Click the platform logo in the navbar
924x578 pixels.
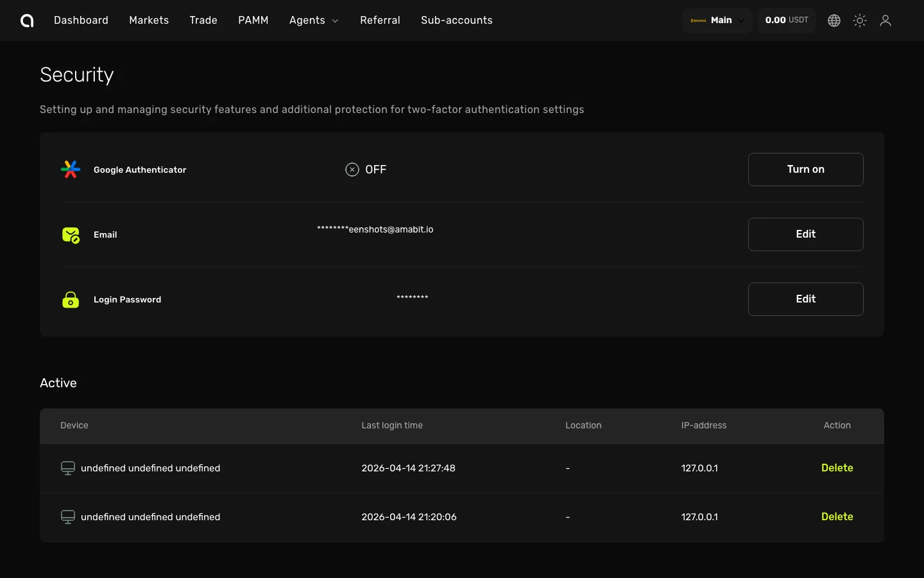(26, 20)
